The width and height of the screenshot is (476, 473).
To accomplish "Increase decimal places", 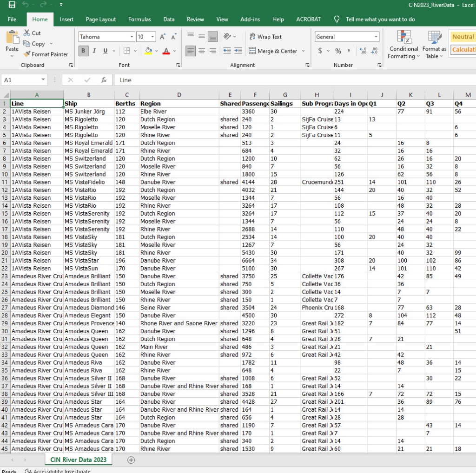I will [363, 51].
